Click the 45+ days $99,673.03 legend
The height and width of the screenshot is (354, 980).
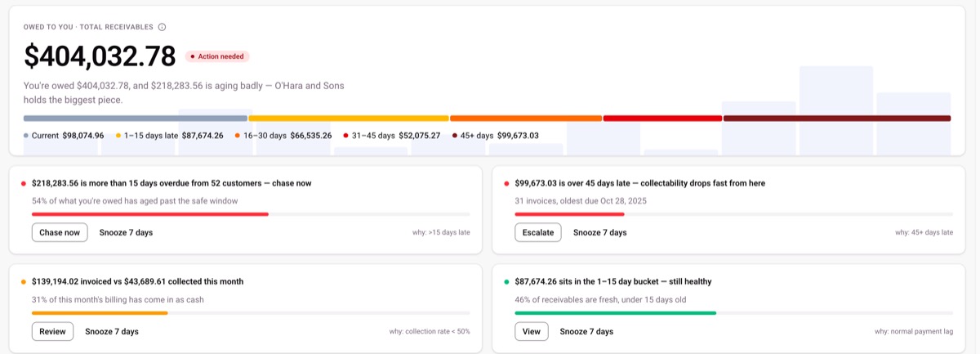(x=496, y=136)
